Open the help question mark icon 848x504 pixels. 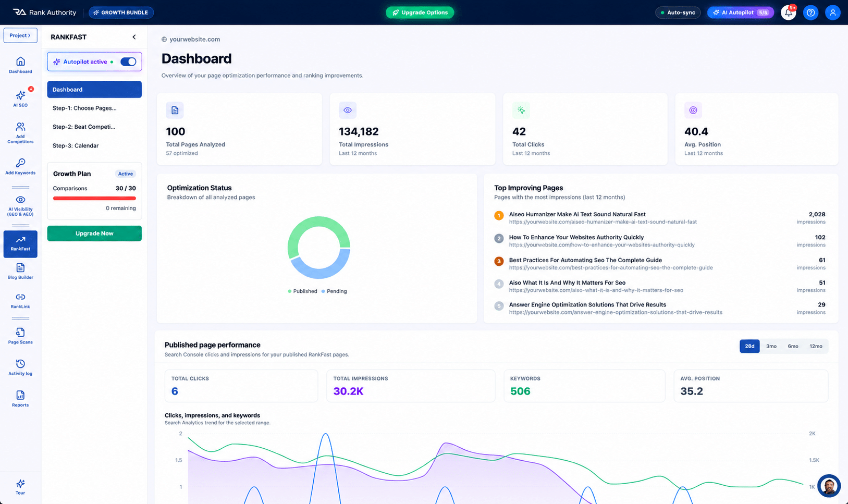[810, 13]
